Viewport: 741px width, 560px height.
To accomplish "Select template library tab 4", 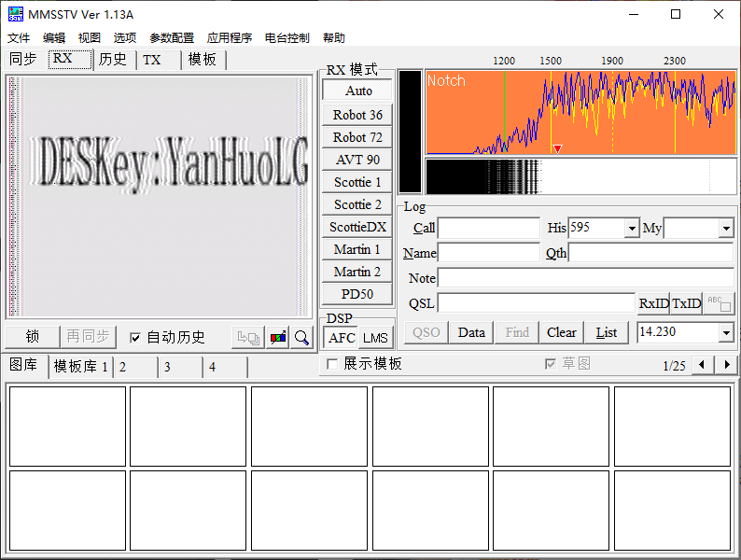I will tap(225, 367).
